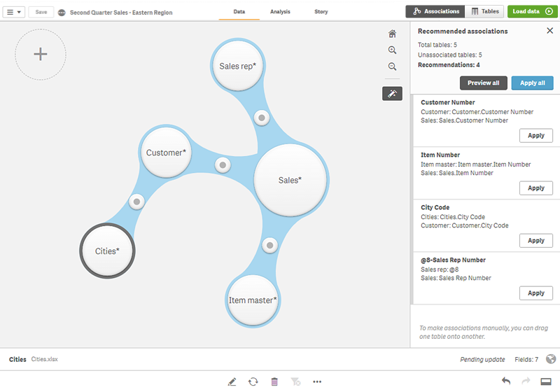
Task: Select the Associations view
Action: (435, 11)
